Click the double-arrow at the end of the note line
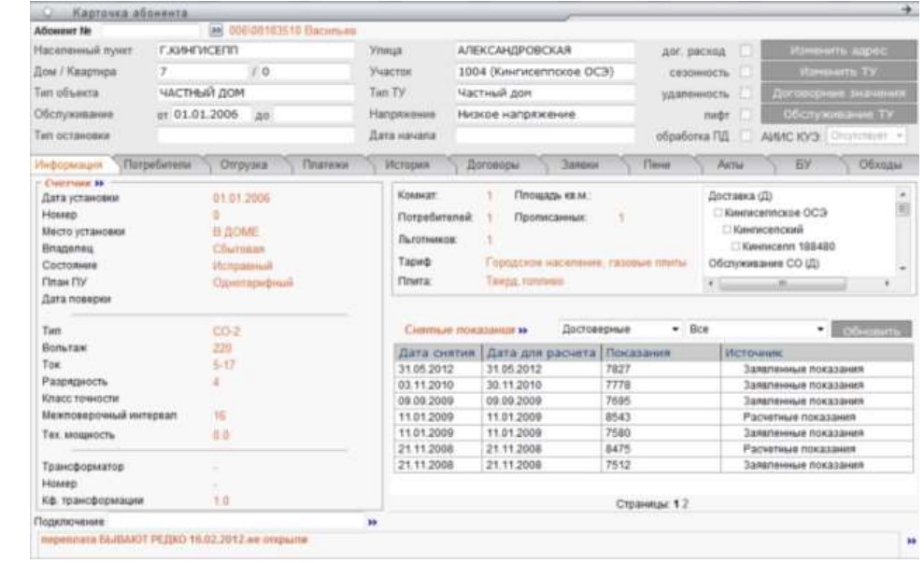The height and width of the screenshot is (563, 924). (x=912, y=541)
